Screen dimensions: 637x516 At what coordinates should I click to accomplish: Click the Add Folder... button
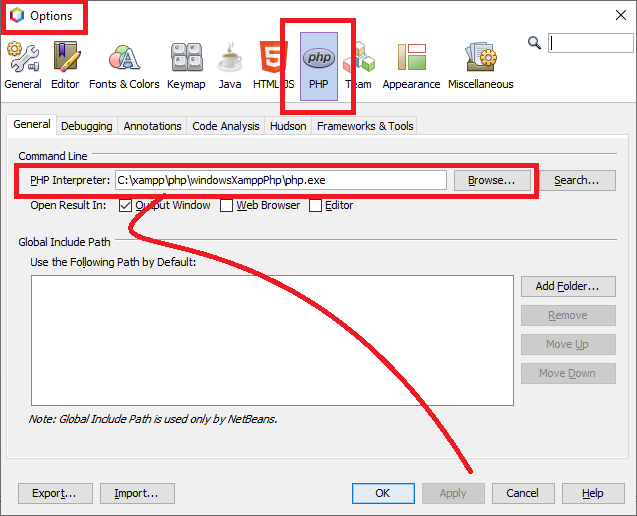[568, 286]
